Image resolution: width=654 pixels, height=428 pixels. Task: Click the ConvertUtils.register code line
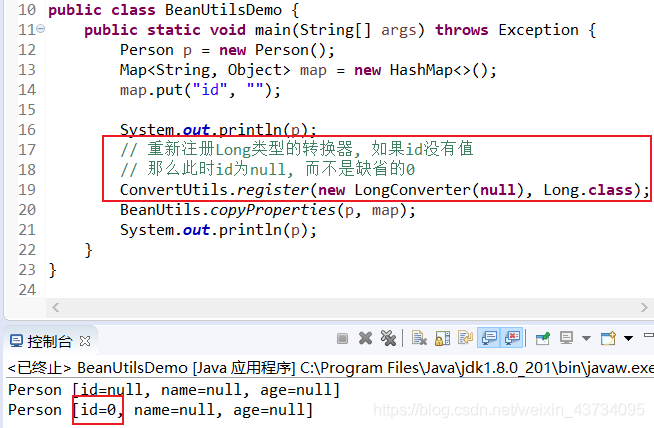point(385,190)
